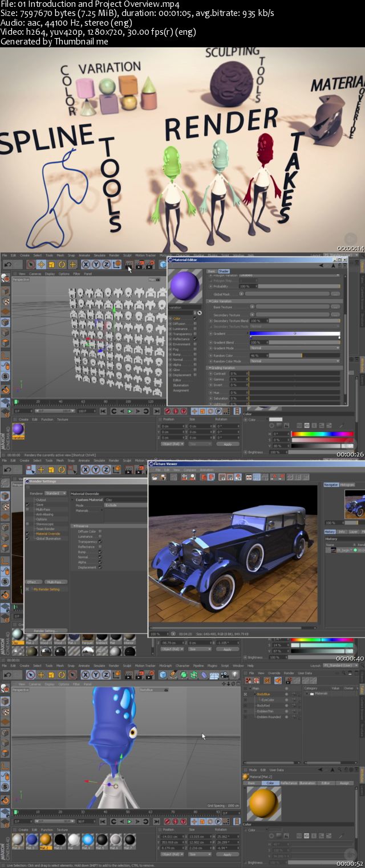Open Histogram tab in Picture Viewer

coord(347,484)
